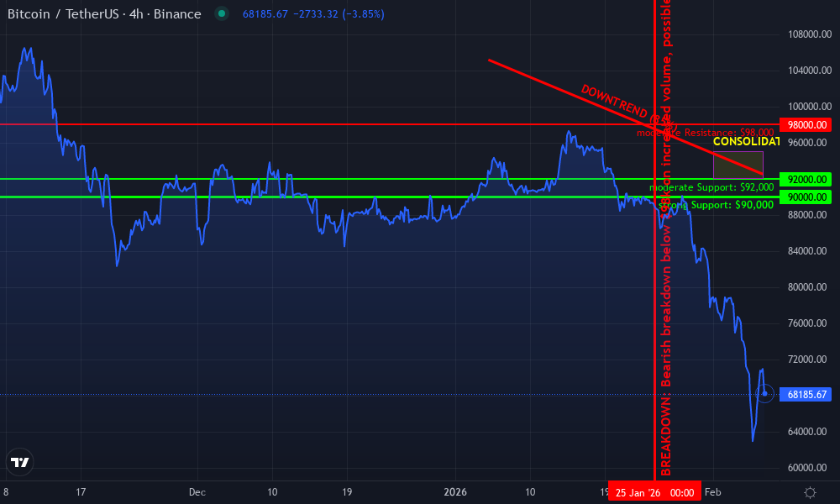Select the green 92000.00 price tag

805,179
